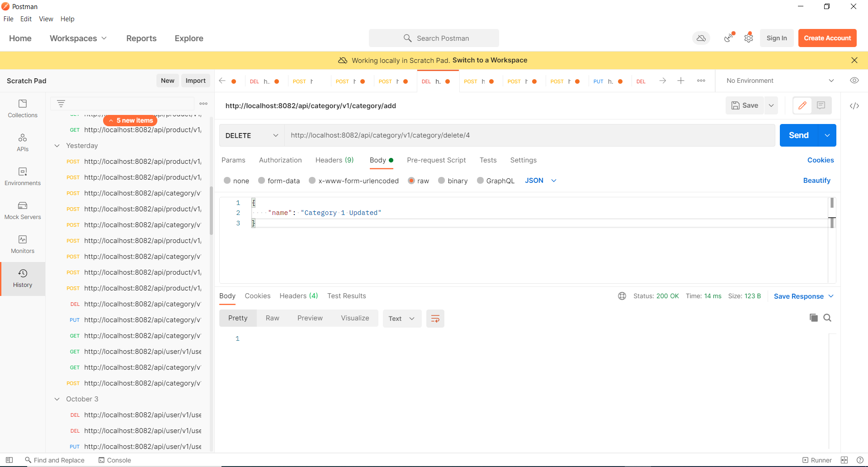Screen dimensions: 868x467
Task: Open the code snippet icon
Action: pos(854,106)
